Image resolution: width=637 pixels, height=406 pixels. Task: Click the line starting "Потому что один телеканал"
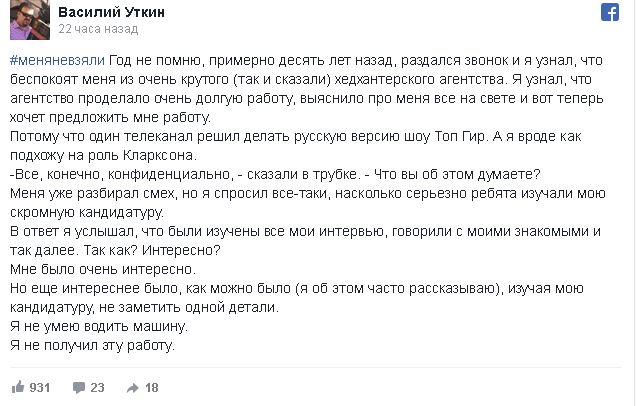point(300,136)
